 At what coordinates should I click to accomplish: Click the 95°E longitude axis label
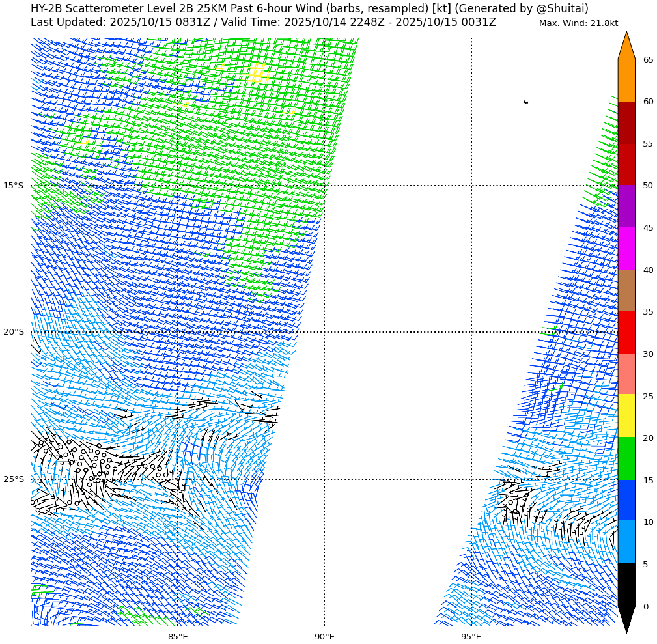(x=471, y=636)
